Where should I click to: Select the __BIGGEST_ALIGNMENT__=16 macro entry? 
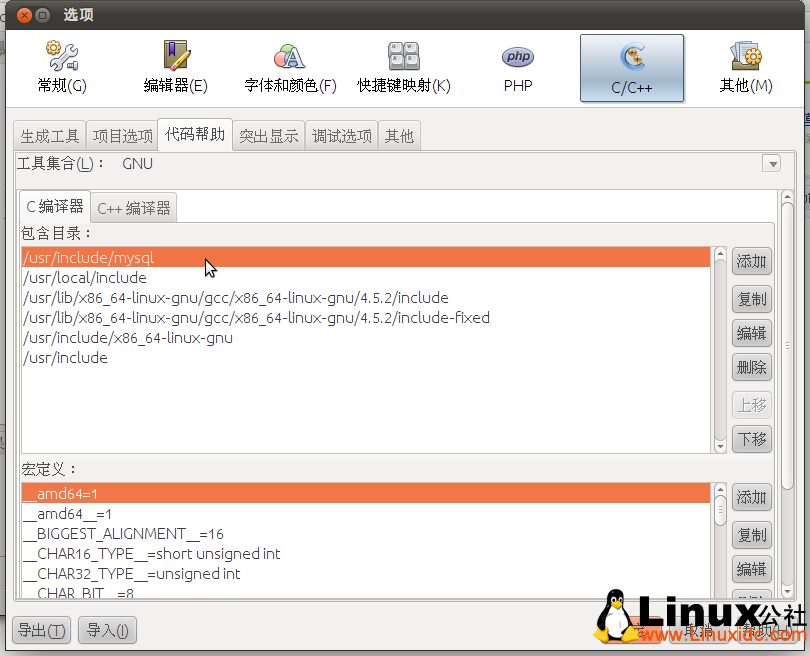(x=123, y=534)
